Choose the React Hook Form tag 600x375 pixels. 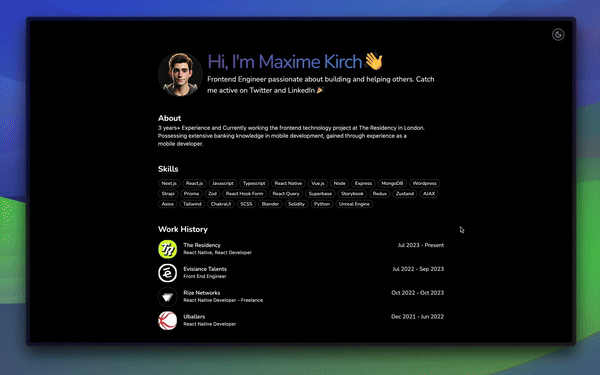[245, 194]
